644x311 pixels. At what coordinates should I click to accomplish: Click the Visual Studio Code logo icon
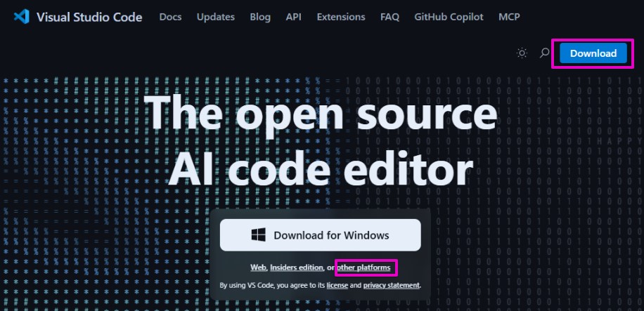coord(21,17)
